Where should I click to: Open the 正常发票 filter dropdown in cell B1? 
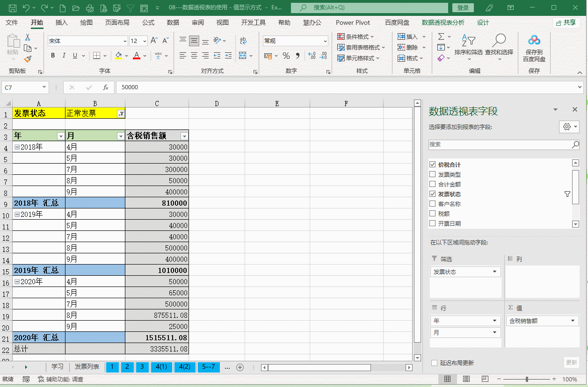(121, 113)
